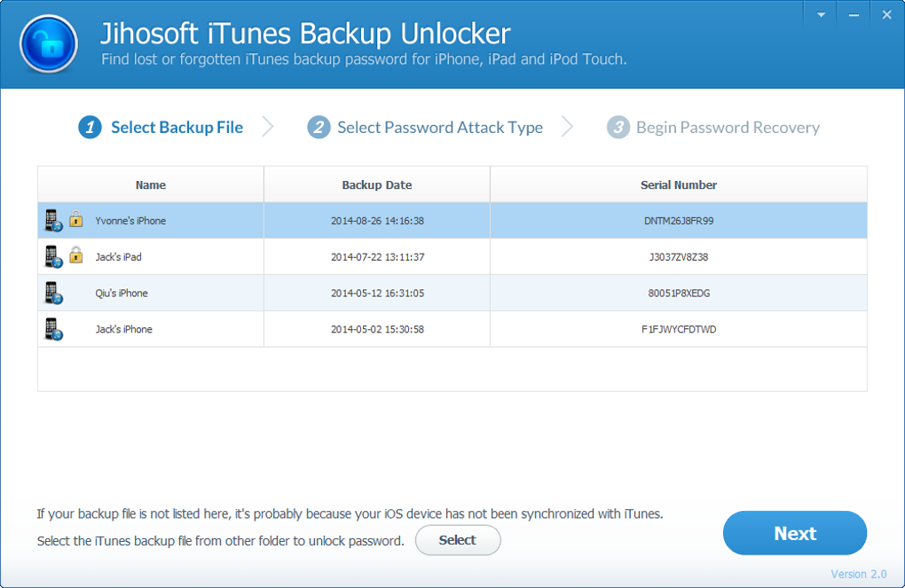Select row with serial F1FJWYCFDTWD

click(x=679, y=330)
